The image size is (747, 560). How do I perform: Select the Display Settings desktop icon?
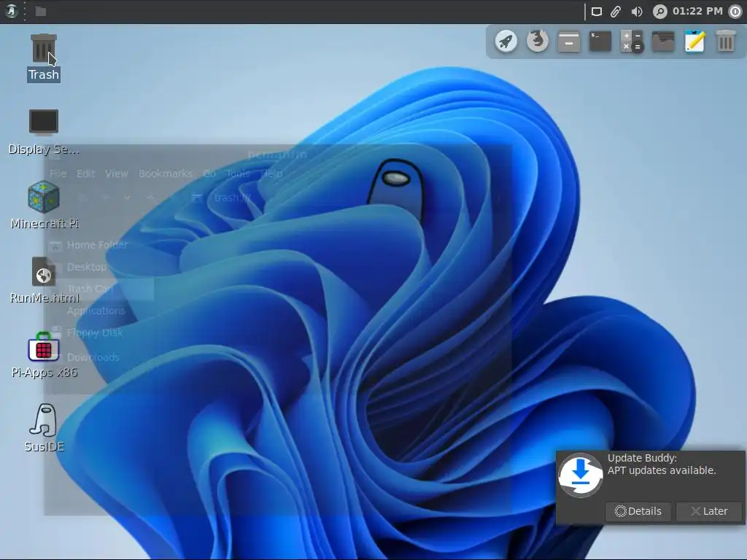[44, 132]
